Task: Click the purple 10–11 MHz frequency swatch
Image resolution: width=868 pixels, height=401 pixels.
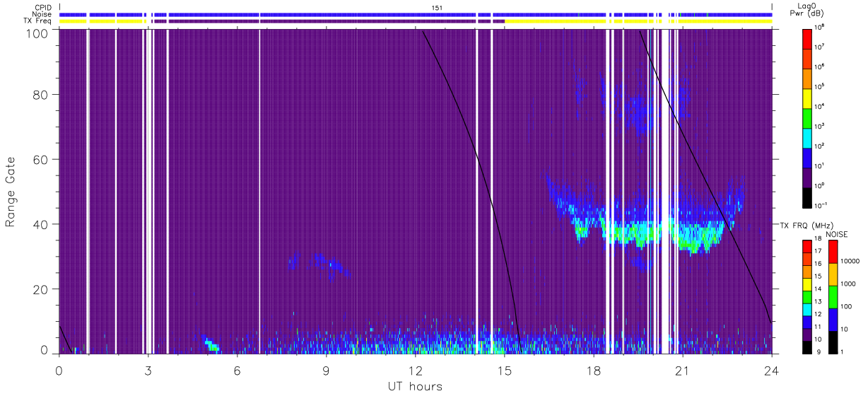Action: pos(807,334)
